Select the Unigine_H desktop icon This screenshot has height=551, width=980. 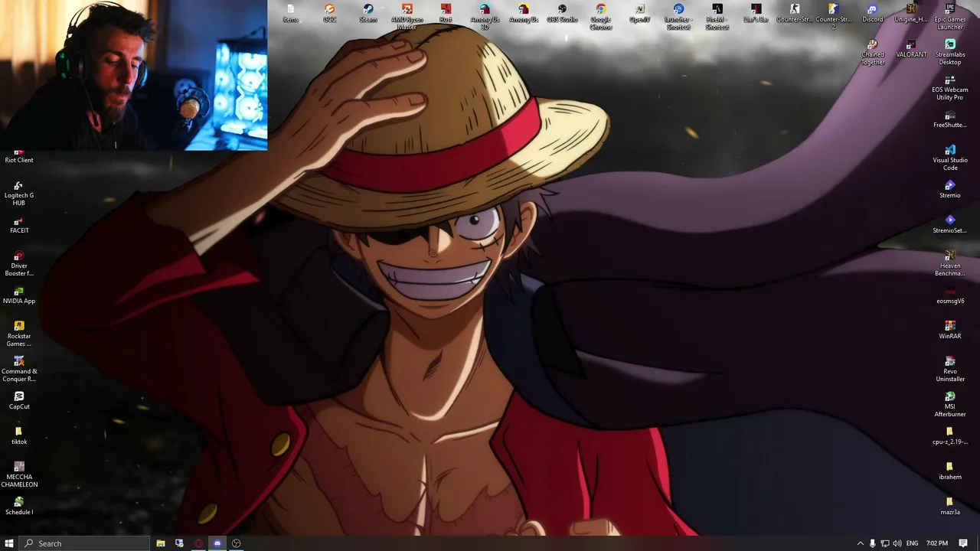coord(911,13)
